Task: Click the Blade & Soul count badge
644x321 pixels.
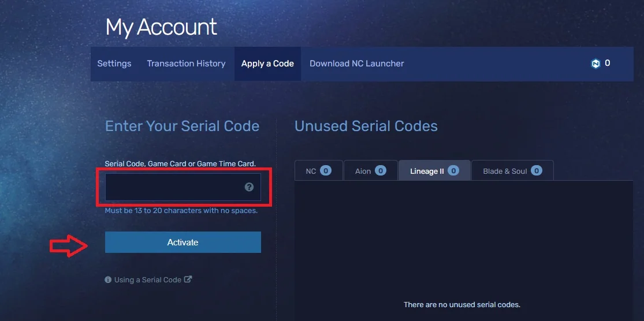Action: coord(537,170)
